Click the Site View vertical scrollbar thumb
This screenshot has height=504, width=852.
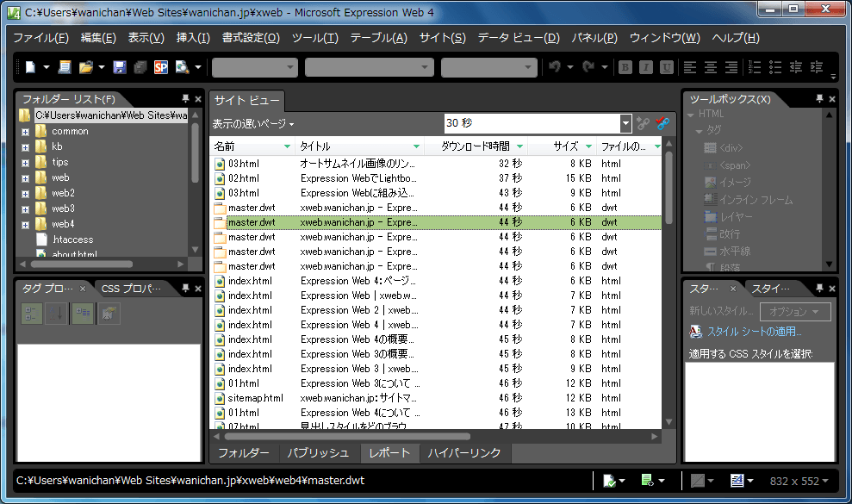click(669, 188)
